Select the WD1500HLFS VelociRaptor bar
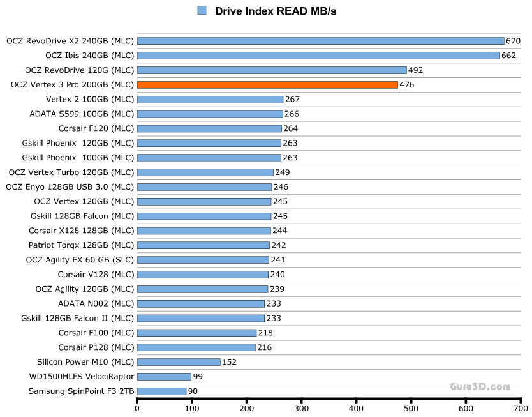 [164, 377]
